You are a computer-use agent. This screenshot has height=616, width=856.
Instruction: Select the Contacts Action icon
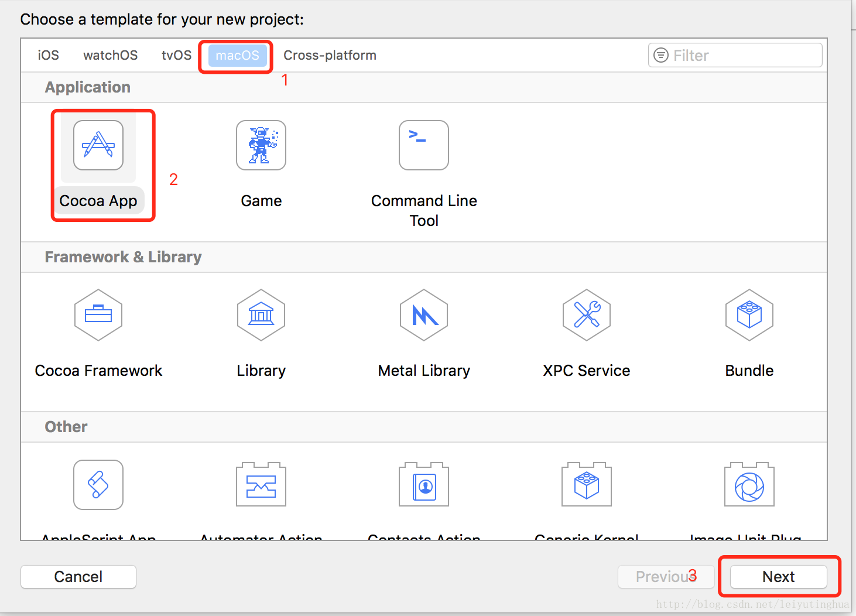click(x=424, y=485)
